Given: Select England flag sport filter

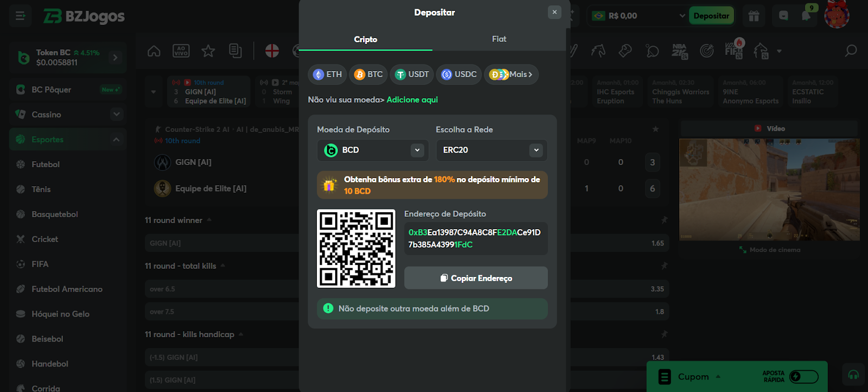Looking at the screenshot, I should [x=272, y=51].
